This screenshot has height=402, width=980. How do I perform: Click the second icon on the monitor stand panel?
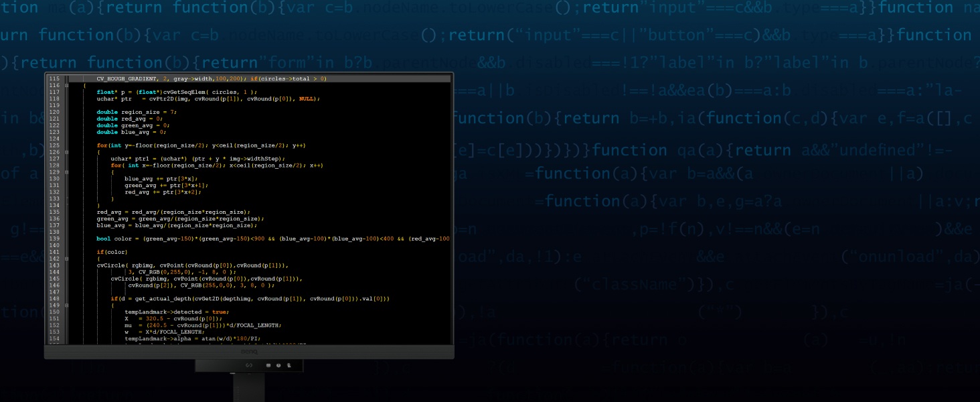coord(268,365)
